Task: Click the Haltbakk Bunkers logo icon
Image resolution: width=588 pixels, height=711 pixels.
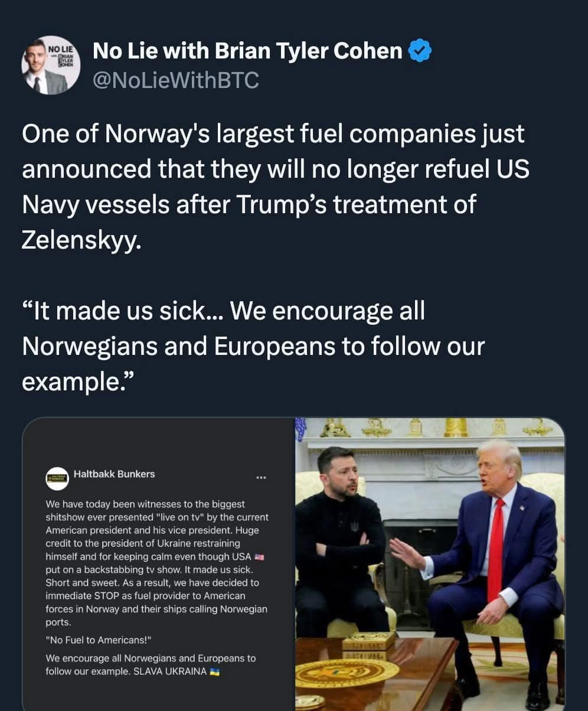Action: point(57,478)
